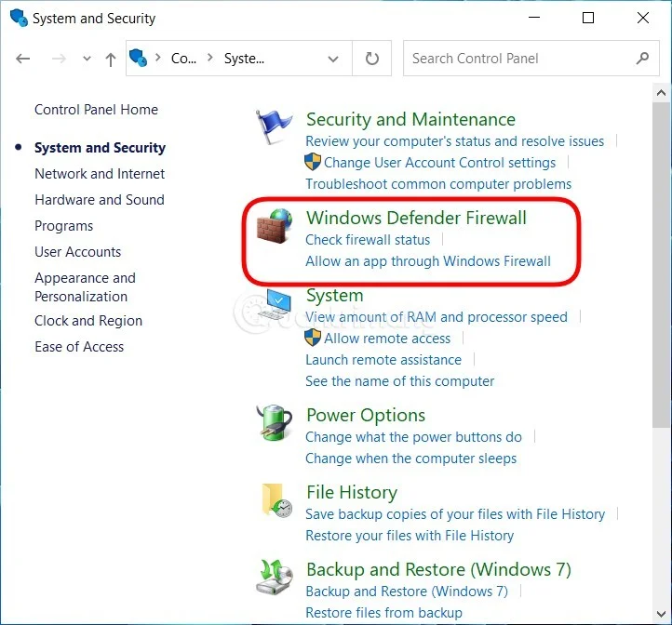Open recent locations dropdown arrow
672x625 pixels.
pos(87,59)
